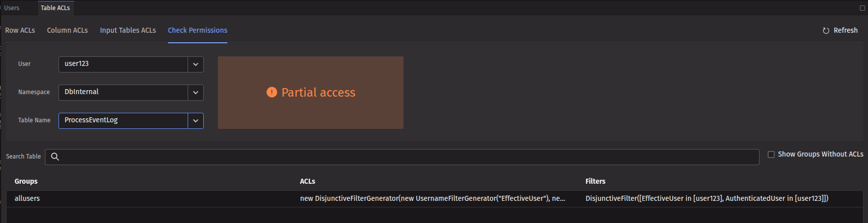This screenshot has height=223, width=868.
Task: Select the Check Permissions tab
Action: point(197,30)
